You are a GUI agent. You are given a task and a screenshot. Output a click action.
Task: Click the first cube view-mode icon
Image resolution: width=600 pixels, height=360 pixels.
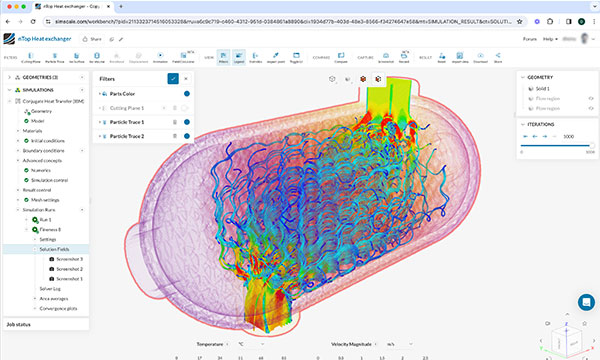[x=332, y=79]
